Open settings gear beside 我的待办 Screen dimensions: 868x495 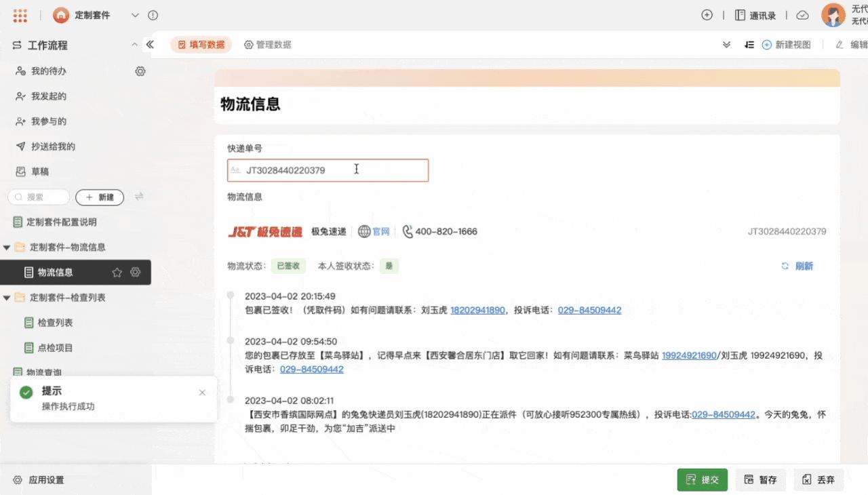coord(140,71)
